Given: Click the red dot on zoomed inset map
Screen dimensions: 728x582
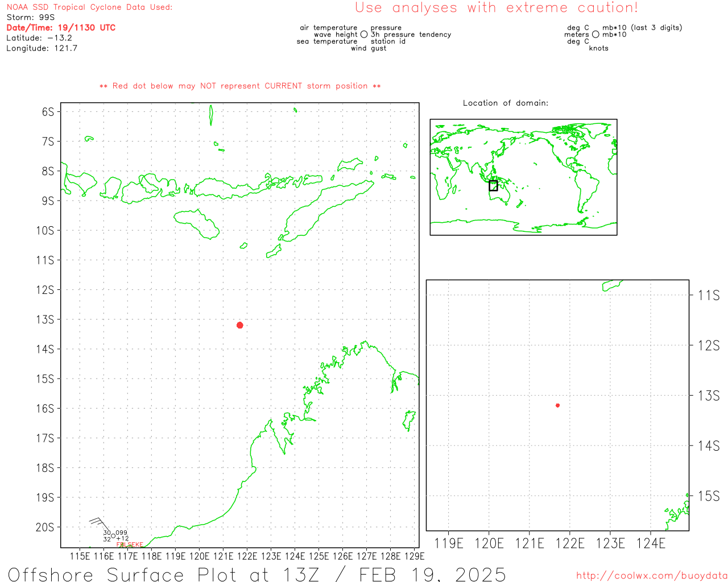Looking at the screenshot, I should point(557,405).
